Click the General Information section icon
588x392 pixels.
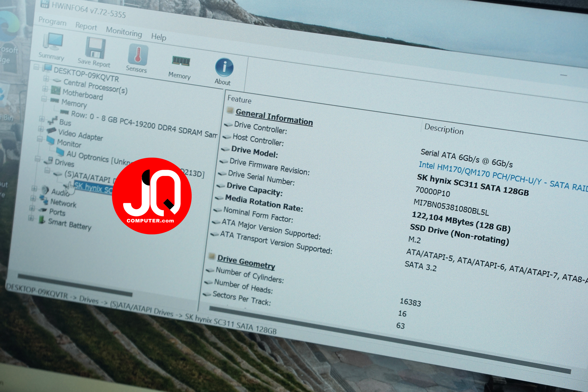pos(230,111)
